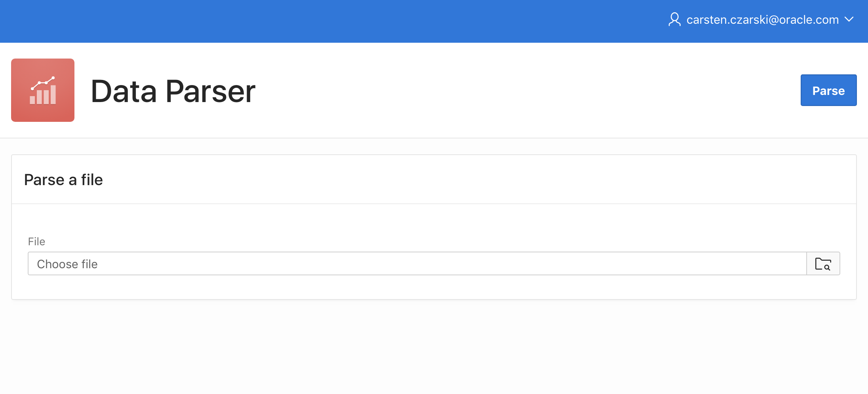Click an empty spot in the blue header bar

tap(317, 21)
